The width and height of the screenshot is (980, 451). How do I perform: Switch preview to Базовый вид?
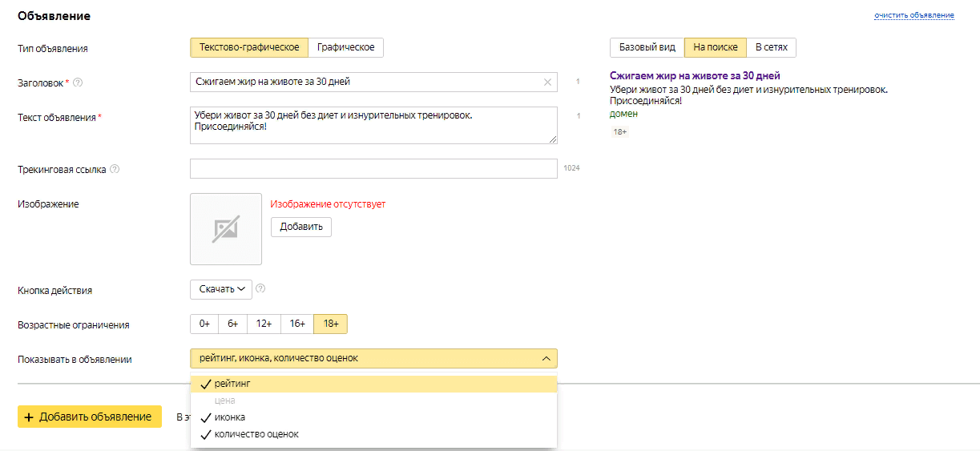coord(647,48)
